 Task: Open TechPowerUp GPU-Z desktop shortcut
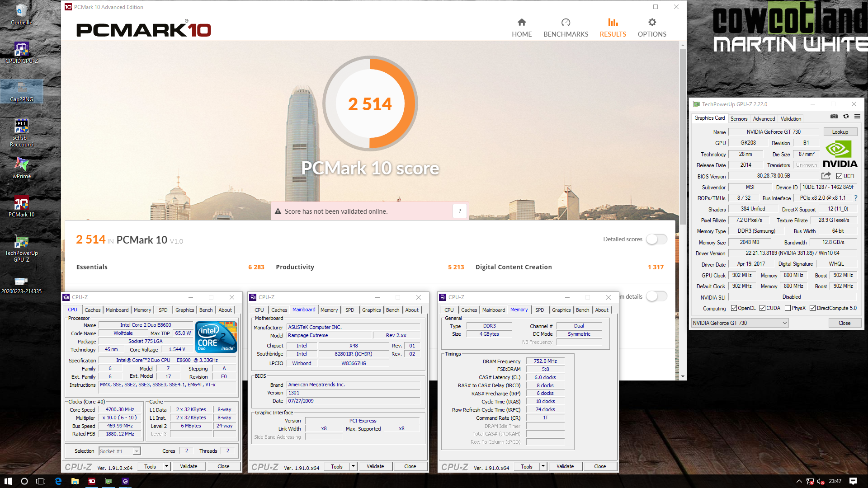(x=21, y=248)
